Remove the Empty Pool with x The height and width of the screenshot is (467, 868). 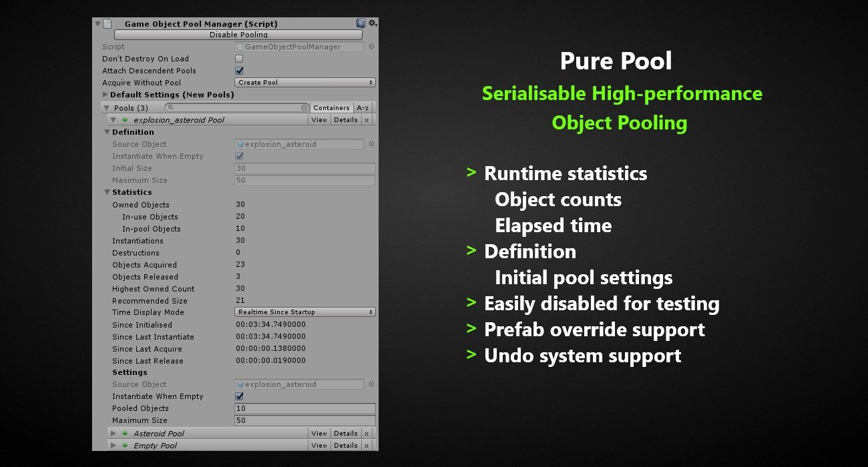pyautogui.click(x=367, y=445)
